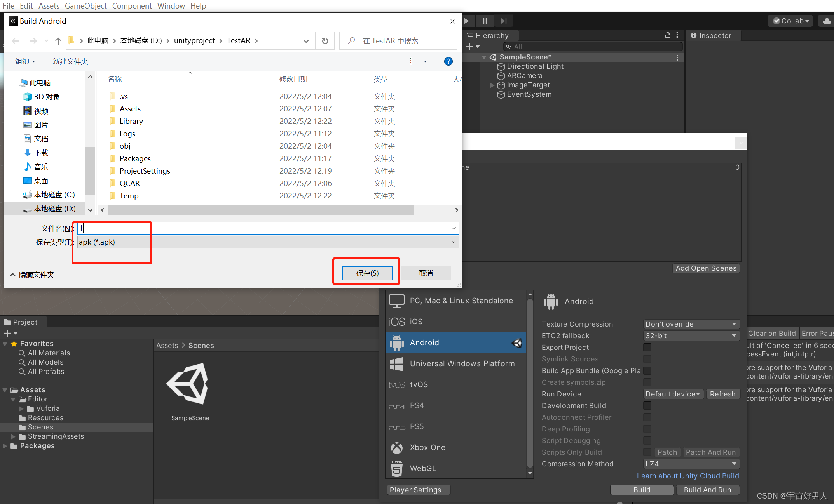Select Android tab in Build Settings
This screenshot has height=504, width=834.
[x=454, y=342]
